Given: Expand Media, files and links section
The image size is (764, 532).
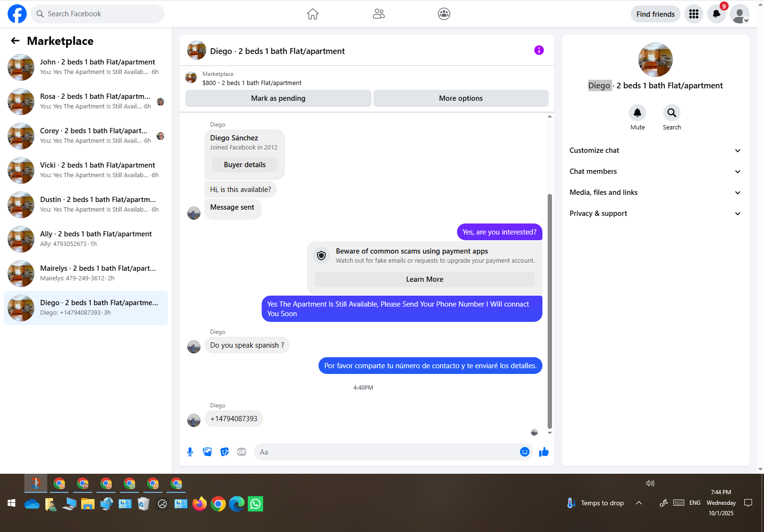Looking at the screenshot, I should coord(655,192).
